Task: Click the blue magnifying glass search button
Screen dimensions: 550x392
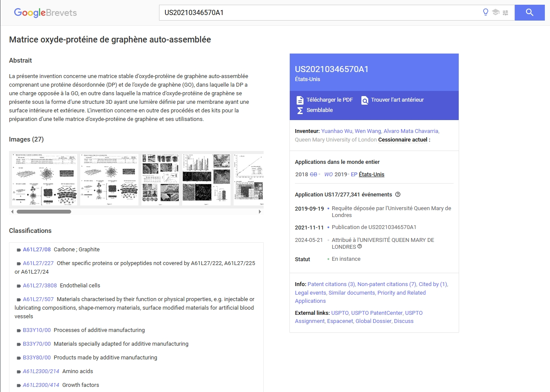Action: pyautogui.click(x=529, y=12)
